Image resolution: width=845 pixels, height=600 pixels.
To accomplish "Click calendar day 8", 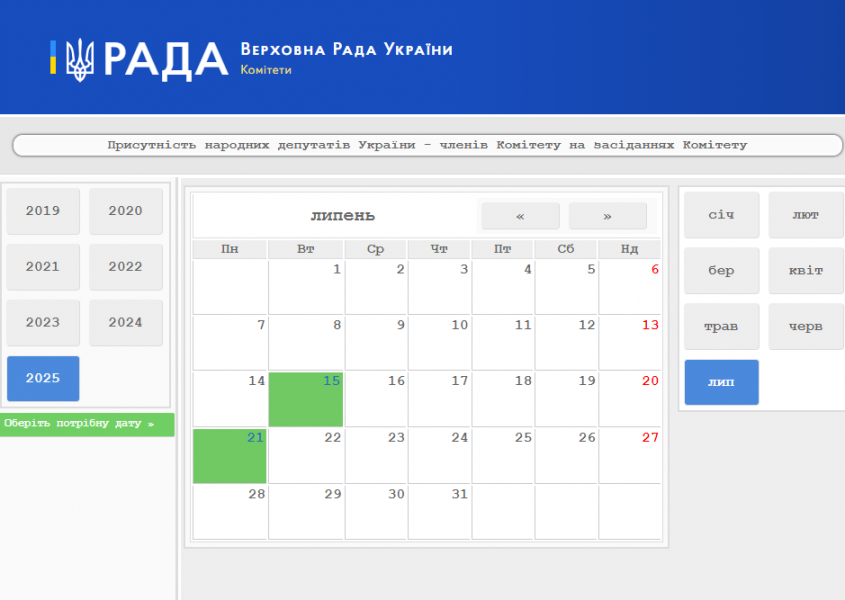I will click(x=306, y=343).
